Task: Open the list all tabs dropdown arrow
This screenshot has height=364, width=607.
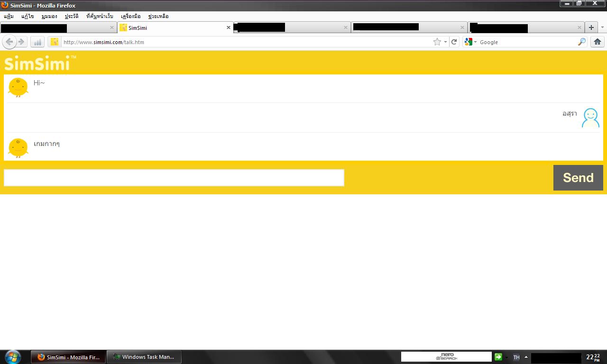Action: point(602,27)
